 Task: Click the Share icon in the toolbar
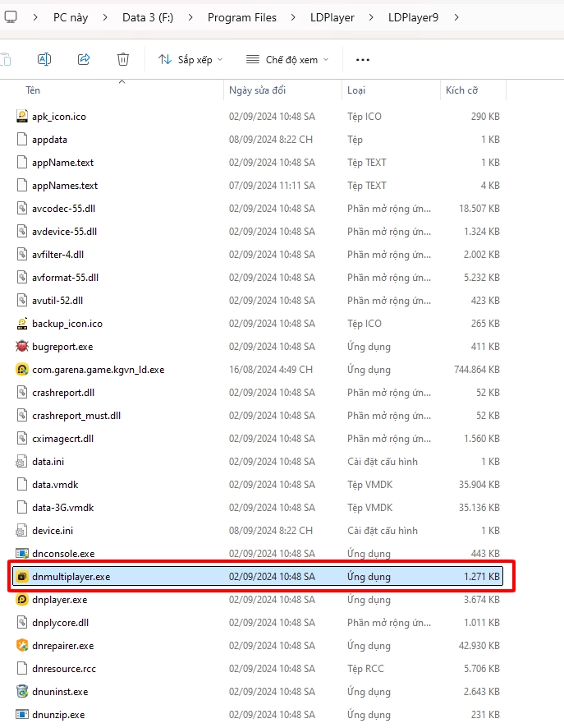84,59
